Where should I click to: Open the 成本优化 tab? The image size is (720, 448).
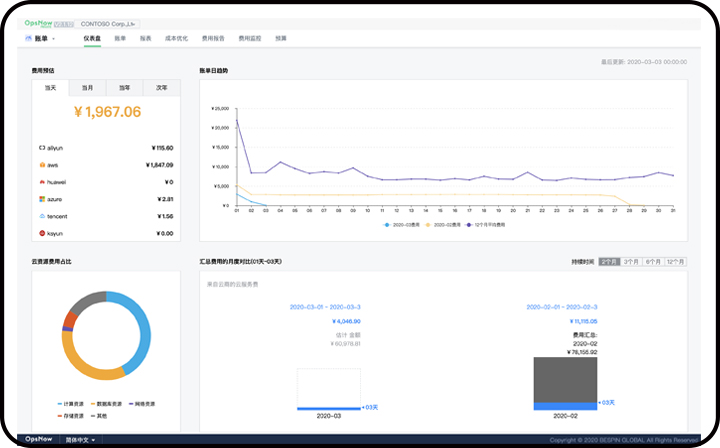click(176, 39)
